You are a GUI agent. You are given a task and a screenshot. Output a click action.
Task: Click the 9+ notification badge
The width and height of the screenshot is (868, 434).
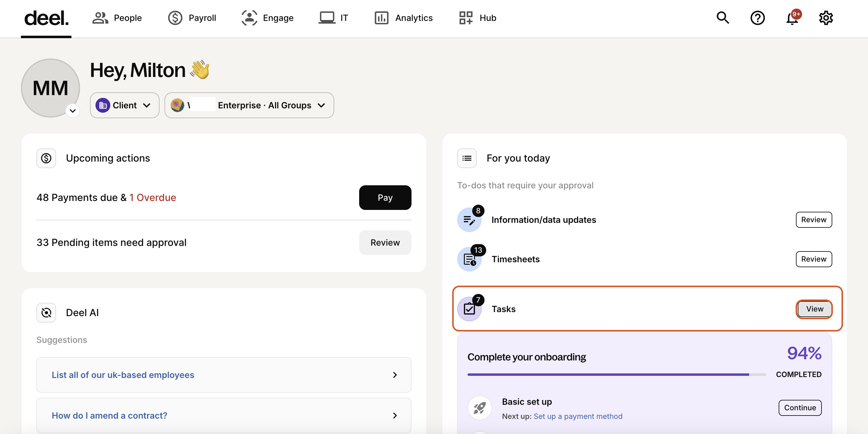pyautogui.click(x=796, y=14)
